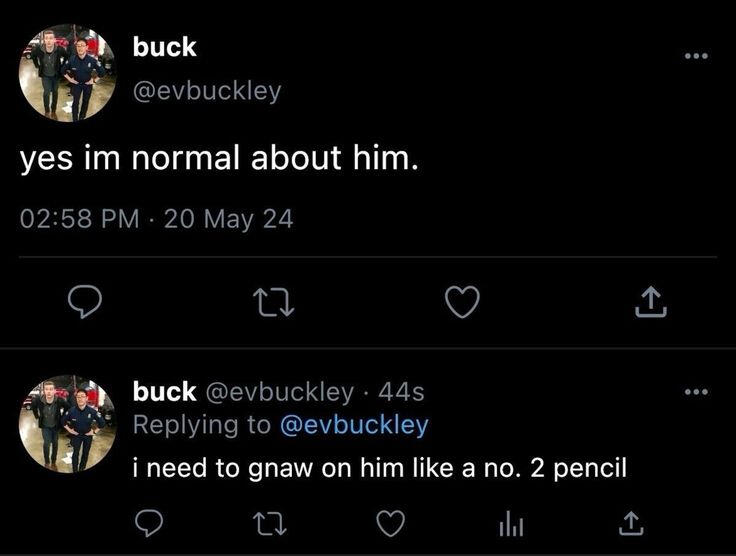Open more options on the reply tweet
This screenshot has width=736, height=556.
point(696,392)
